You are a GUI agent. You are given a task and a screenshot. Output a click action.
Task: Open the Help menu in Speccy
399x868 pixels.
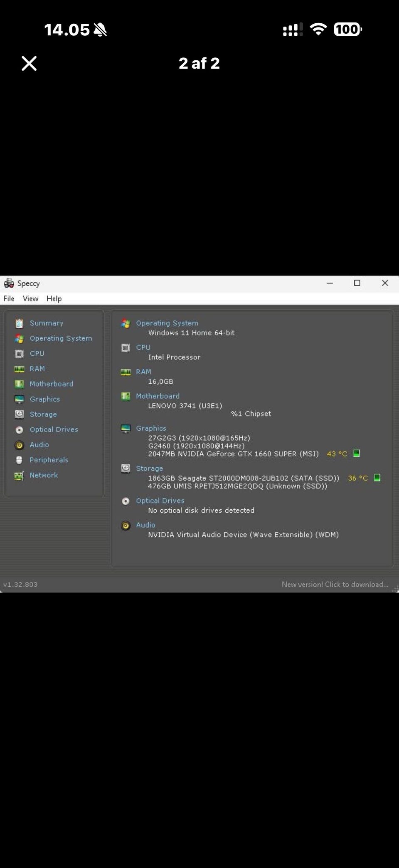pyautogui.click(x=54, y=299)
